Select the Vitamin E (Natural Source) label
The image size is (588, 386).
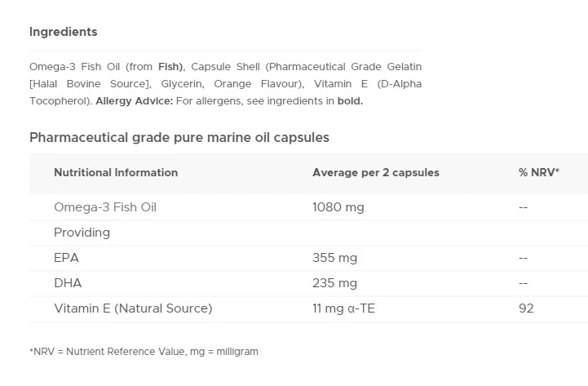[x=133, y=308]
